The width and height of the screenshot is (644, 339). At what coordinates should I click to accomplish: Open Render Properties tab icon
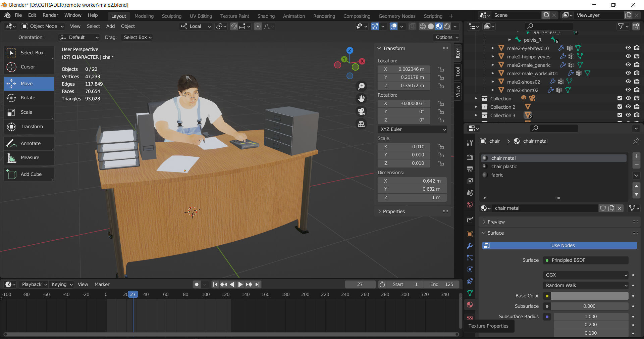pos(470,157)
